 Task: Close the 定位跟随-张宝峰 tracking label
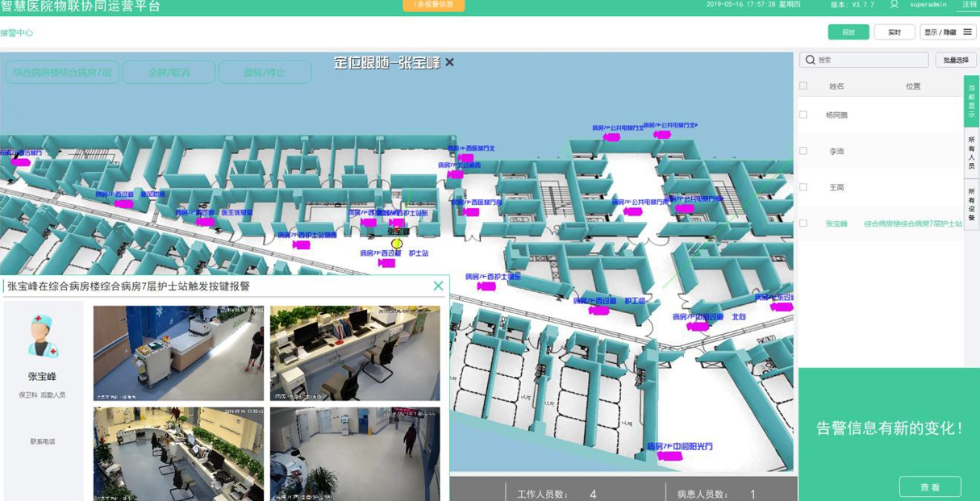point(449,62)
